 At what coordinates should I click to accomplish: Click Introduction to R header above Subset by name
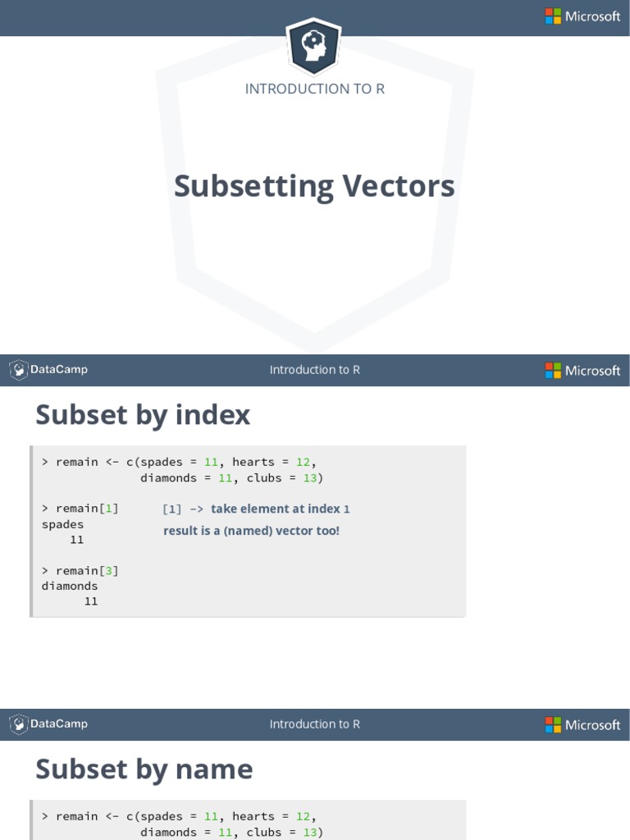coord(315,724)
